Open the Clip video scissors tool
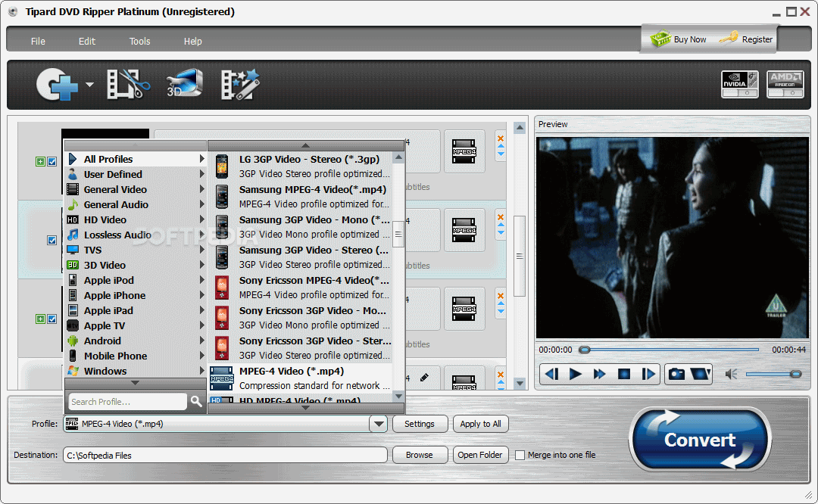Viewport: 818px width, 504px height. coord(128,84)
